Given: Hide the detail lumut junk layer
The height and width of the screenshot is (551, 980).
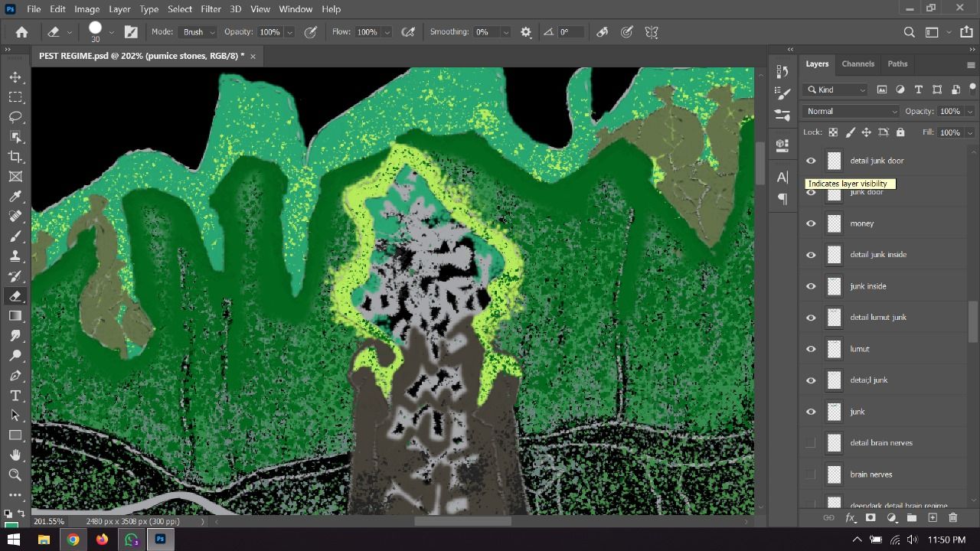Looking at the screenshot, I should (x=811, y=318).
